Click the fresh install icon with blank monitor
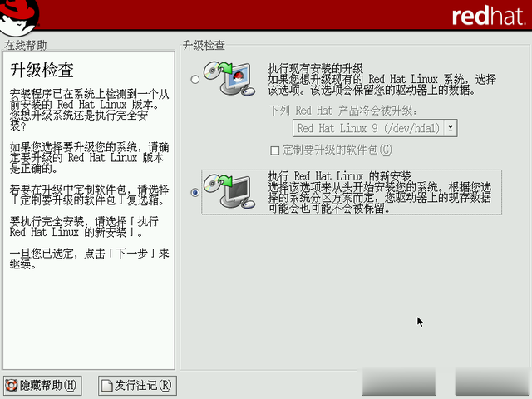Screen dimensions: 532x399 click(x=229, y=191)
